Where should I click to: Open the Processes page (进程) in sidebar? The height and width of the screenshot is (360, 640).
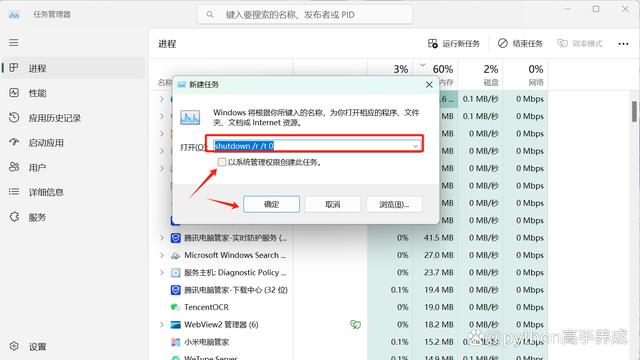click(73, 68)
